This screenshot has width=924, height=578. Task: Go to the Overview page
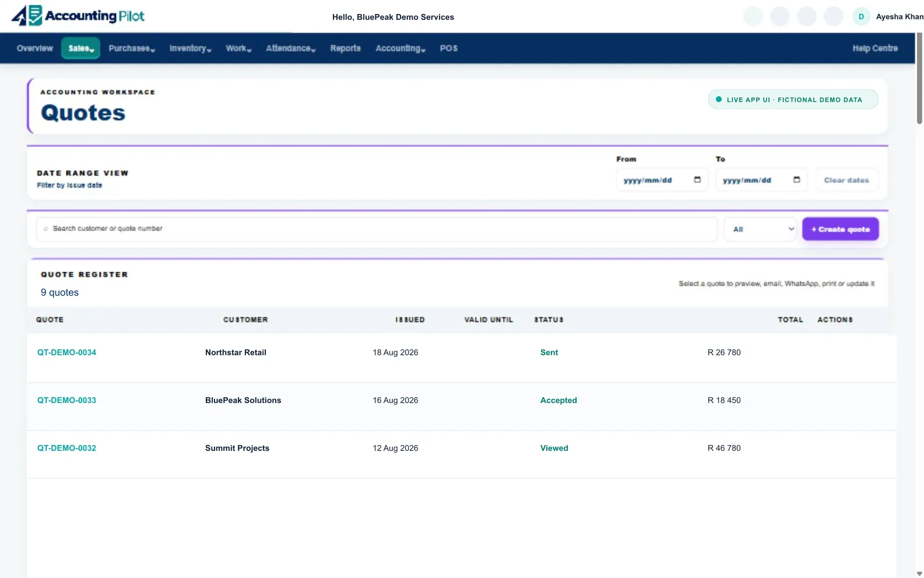point(35,48)
